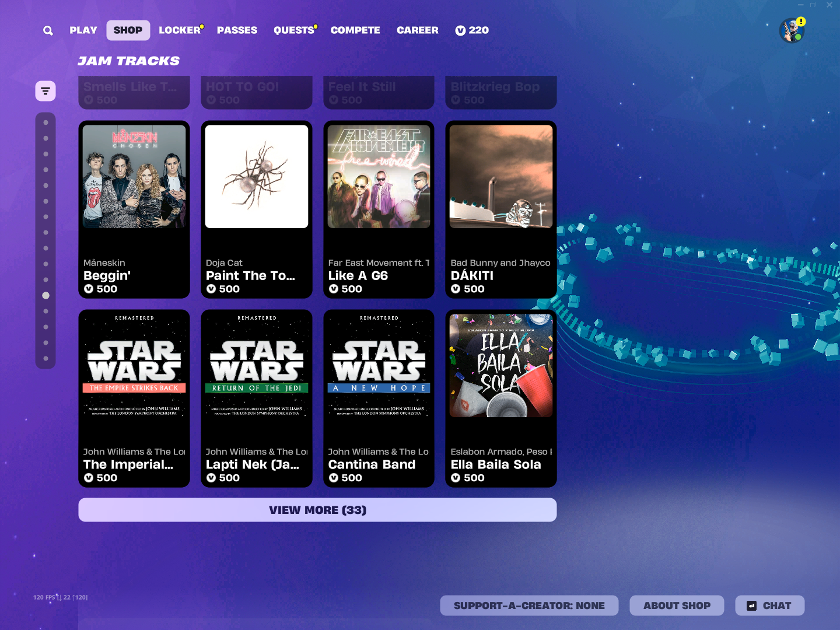Go to the PASSES tab
This screenshot has width=840, height=630.
point(237,30)
